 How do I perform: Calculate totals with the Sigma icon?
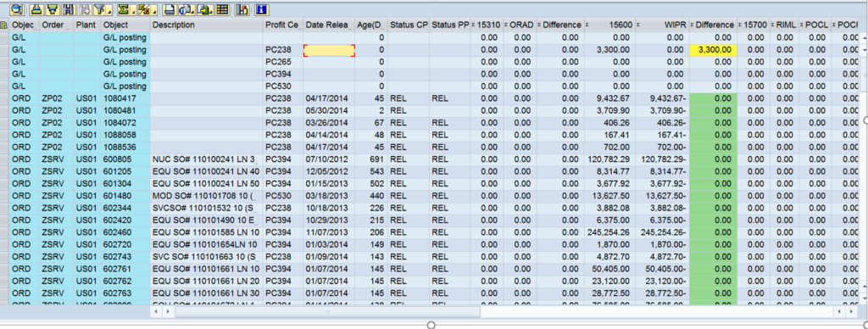pyautogui.click(x=126, y=9)
